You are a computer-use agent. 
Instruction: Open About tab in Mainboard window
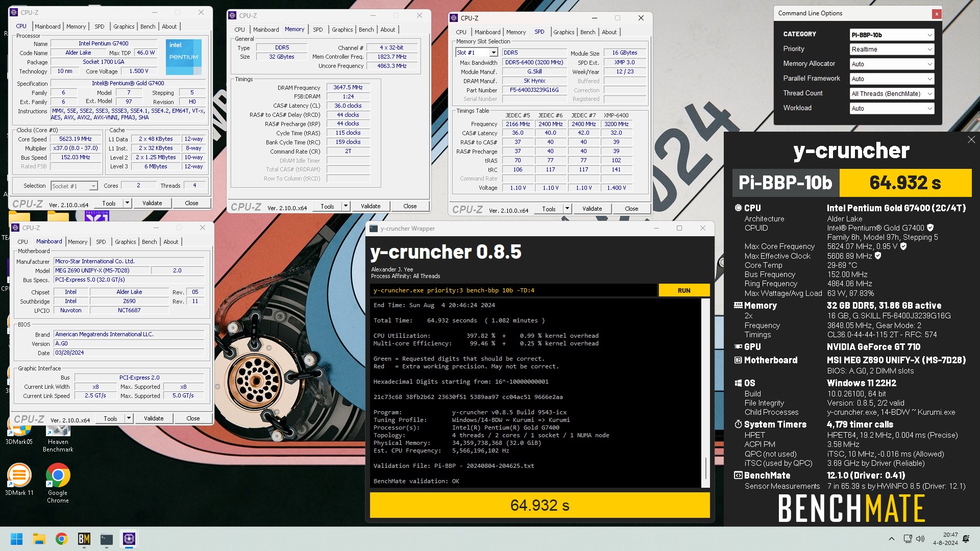point(170,242)
